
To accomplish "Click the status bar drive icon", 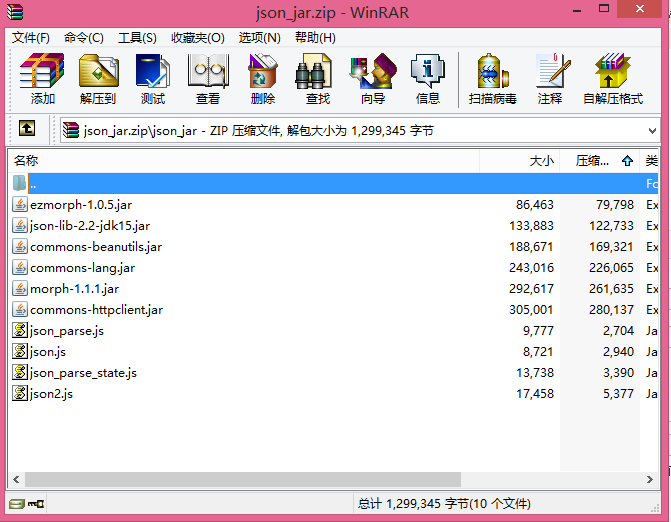I will (17, 504).
